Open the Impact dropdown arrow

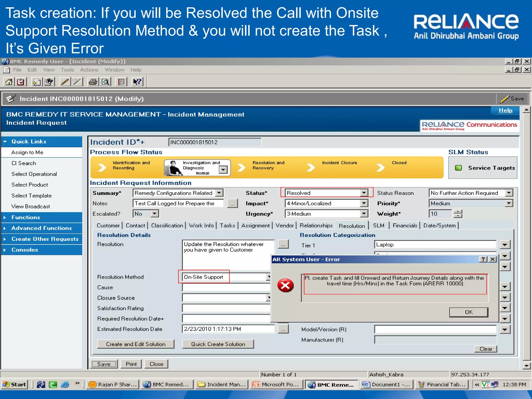(x=364, y=203)
